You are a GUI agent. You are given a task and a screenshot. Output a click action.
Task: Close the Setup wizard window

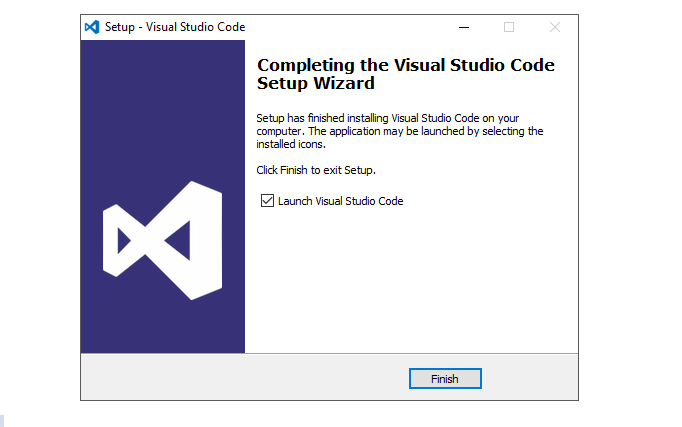[555, 27]
